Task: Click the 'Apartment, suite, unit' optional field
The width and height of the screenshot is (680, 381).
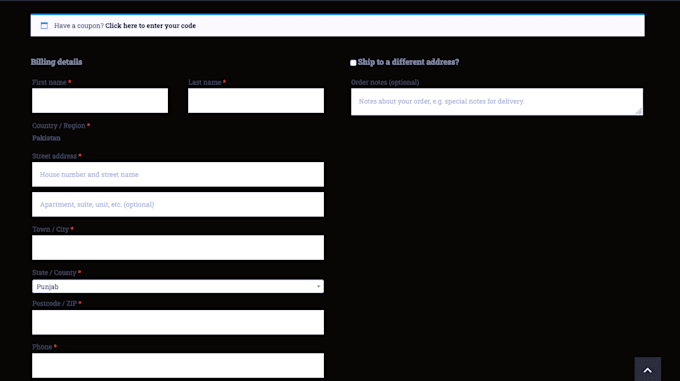Action: point(178,204)
